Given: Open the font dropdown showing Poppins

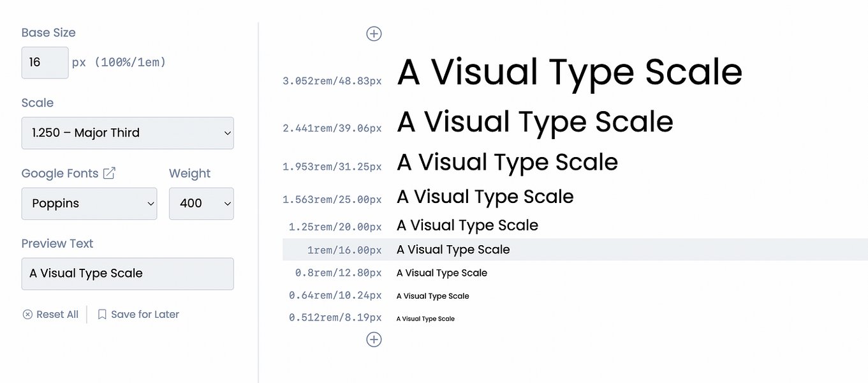Looking at the screenshot, I should [89, 204].
